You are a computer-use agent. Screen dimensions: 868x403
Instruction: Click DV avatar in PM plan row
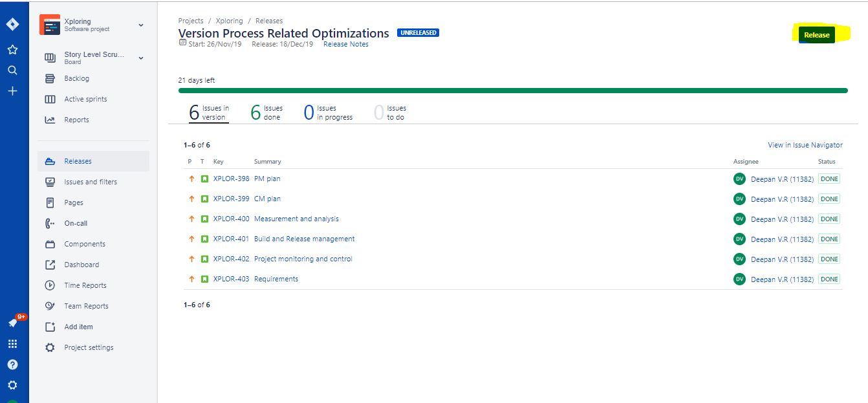(x=739, y=179)
